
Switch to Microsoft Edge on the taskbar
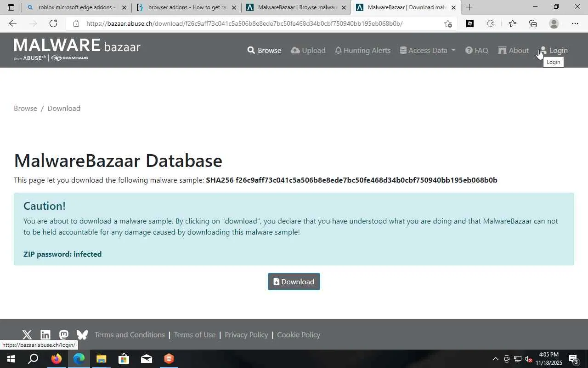[79, 359]
